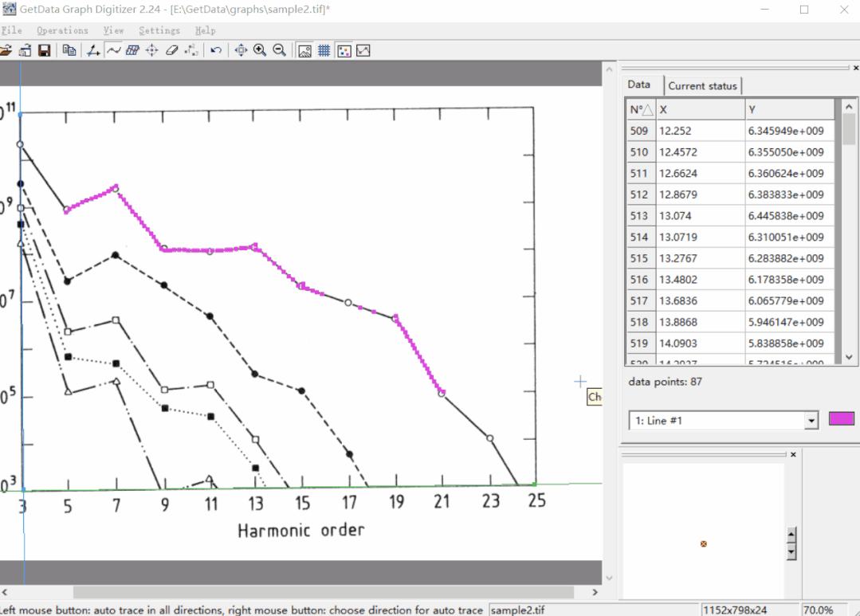This screenshot has width=860, height=616.
Task: Click the Save file icon
Action: [45, 50]
